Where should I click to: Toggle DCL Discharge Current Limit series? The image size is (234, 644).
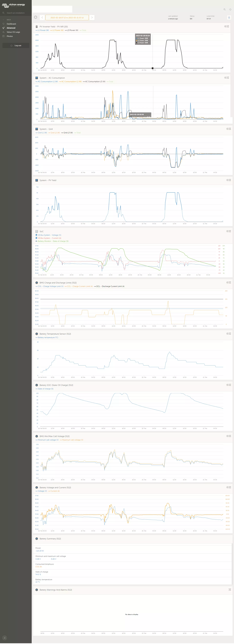coord(109,286)
